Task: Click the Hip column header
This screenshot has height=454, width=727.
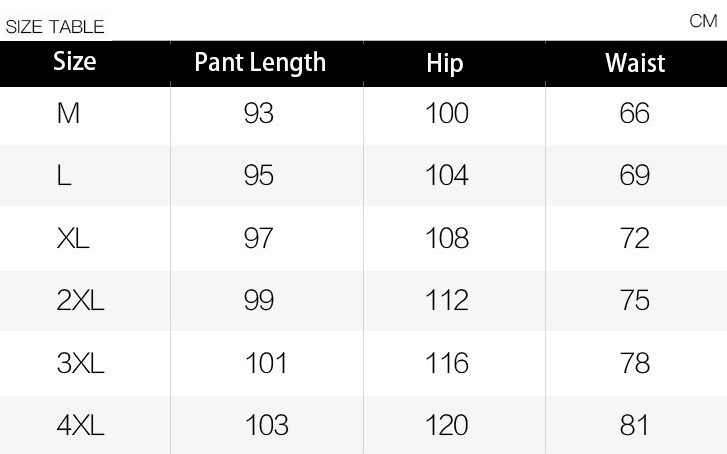Action: pyautogui.click(x=445, y=63)
